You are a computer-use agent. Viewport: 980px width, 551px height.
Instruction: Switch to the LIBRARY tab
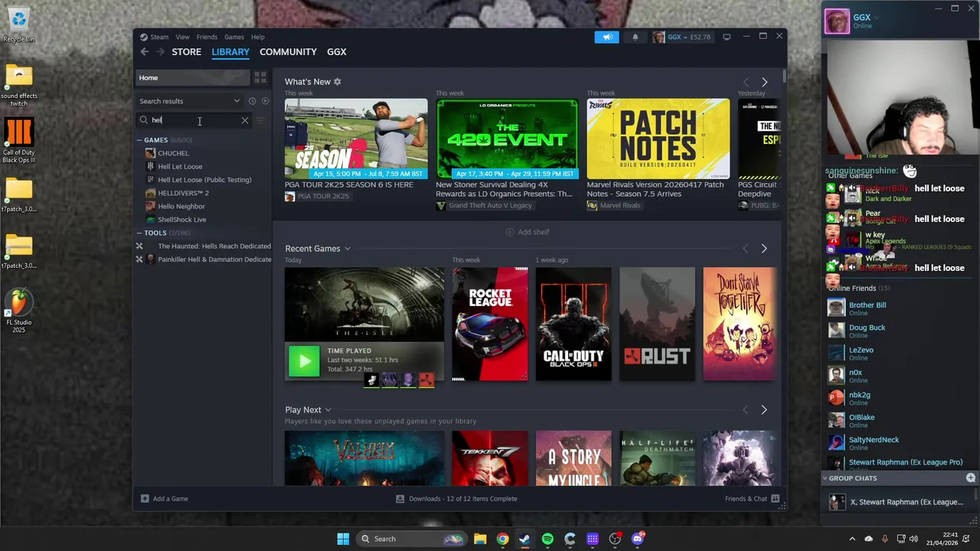coord(230,52)
